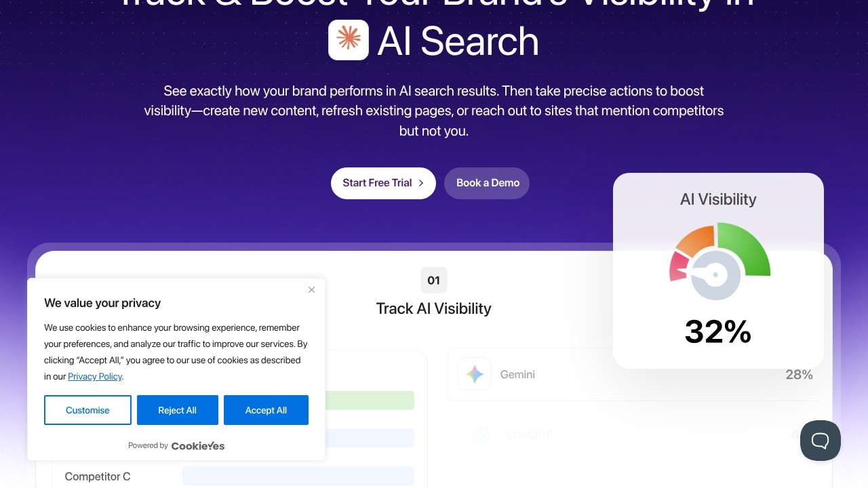
Task: Click the gauge needle center dial
Action: coord(715,275)
